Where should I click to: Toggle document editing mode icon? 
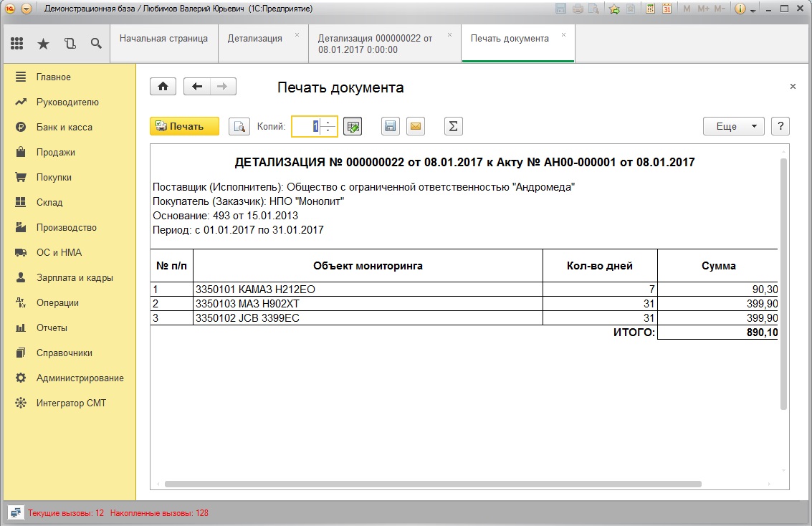[x=353, y=126]
